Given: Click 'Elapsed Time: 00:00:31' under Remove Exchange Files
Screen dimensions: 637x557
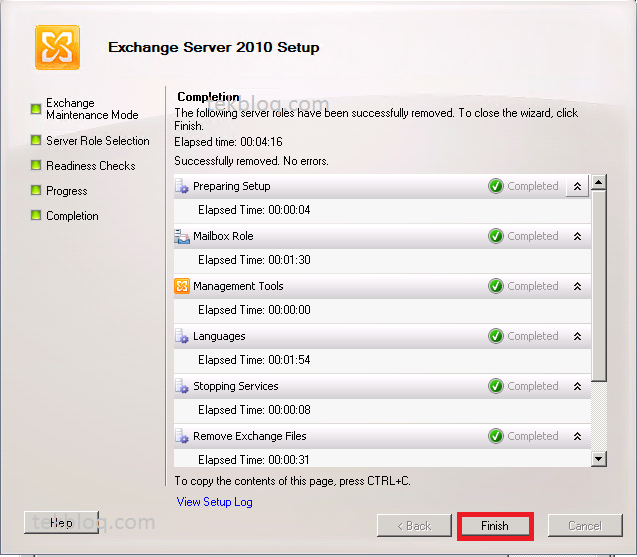Looking at the screenshot, I should [254, 460].
